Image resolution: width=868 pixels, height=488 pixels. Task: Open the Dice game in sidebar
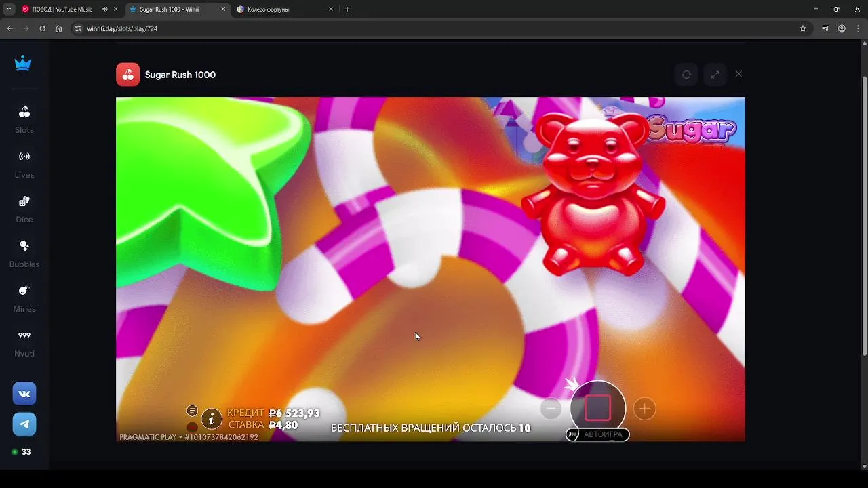[x=24, y=209]
